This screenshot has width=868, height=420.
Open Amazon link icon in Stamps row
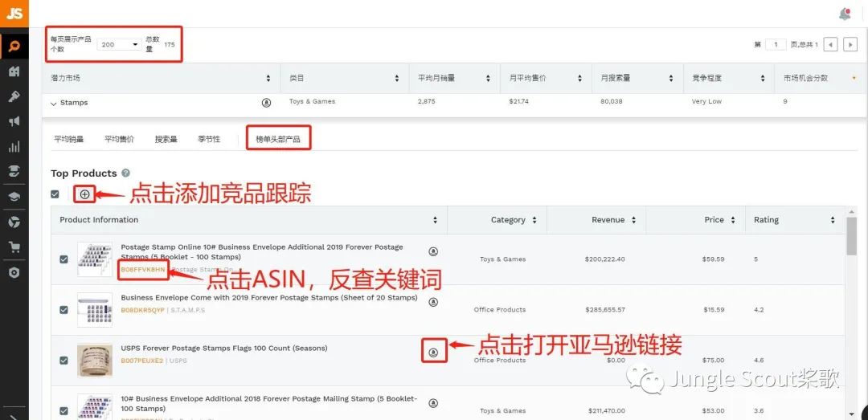266,102
